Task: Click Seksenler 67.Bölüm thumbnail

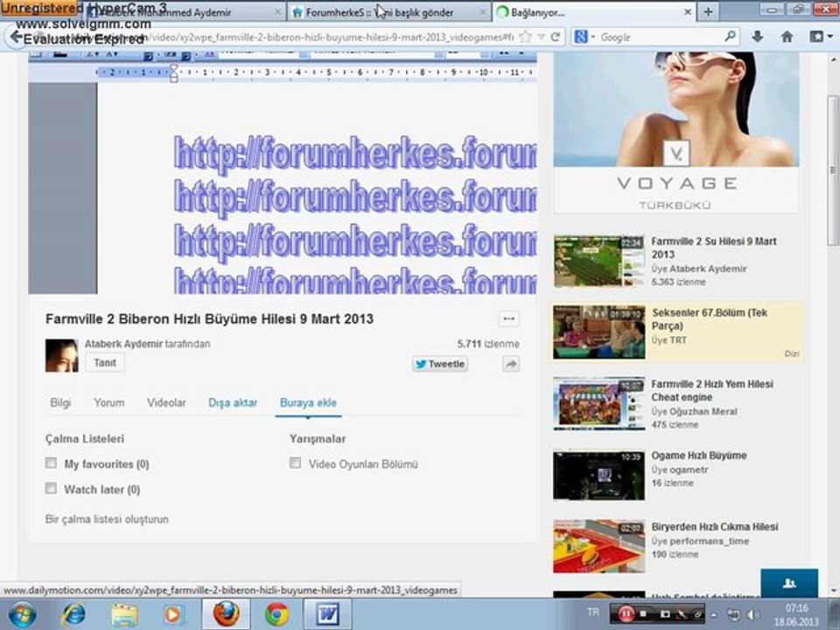Action: (x=598, y=332)
